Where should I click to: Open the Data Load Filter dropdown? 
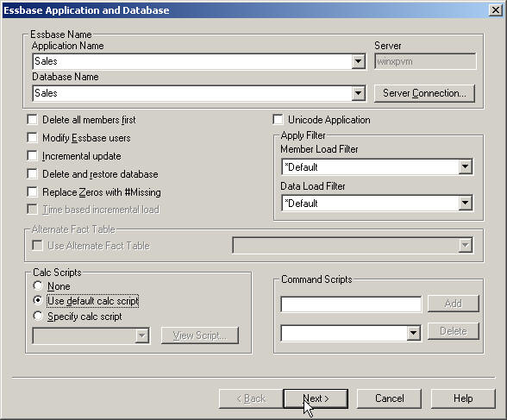[x=465, y=203]
